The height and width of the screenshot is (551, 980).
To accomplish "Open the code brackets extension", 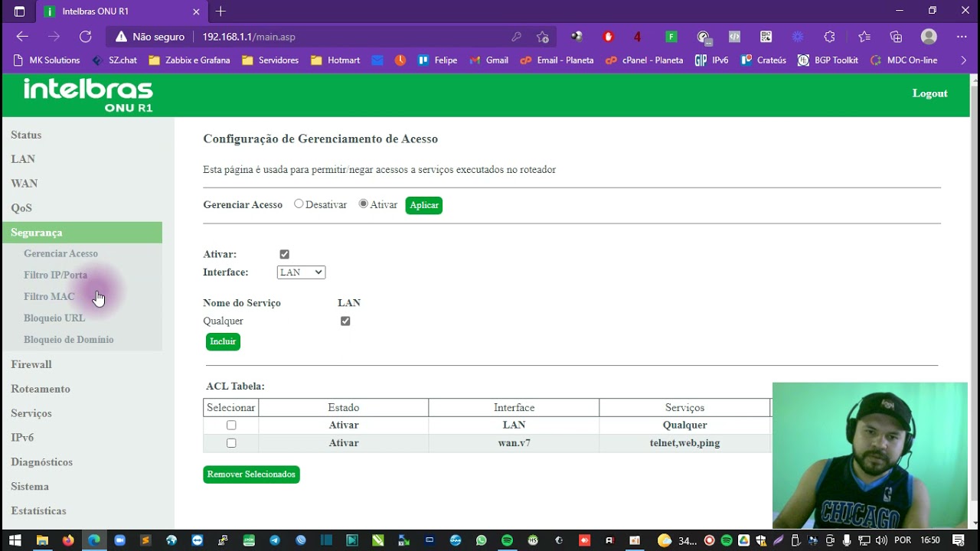I will tap(734, 37).
